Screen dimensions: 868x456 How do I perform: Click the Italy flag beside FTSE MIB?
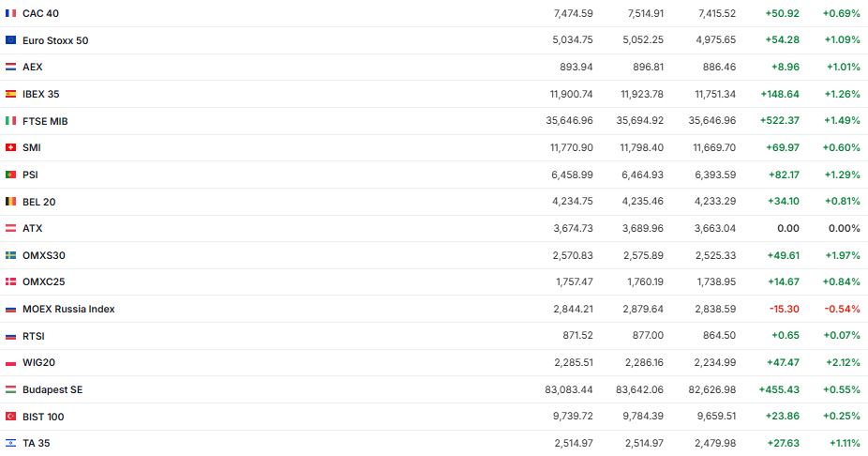pos(10,121)
